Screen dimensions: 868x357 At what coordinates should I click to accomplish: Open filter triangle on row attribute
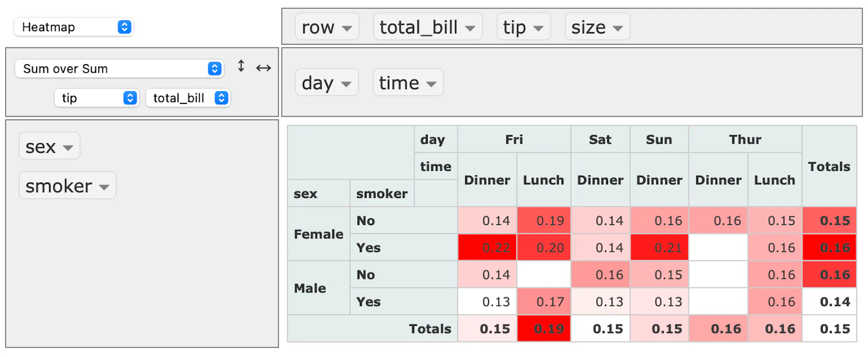pyautogui.click(x=347, y=28)
